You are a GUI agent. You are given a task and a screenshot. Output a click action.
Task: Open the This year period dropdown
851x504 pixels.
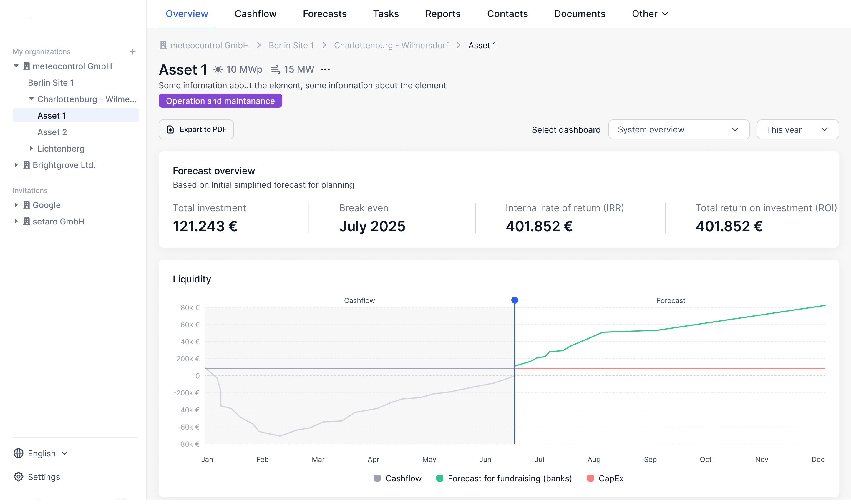tap(797, 129)
